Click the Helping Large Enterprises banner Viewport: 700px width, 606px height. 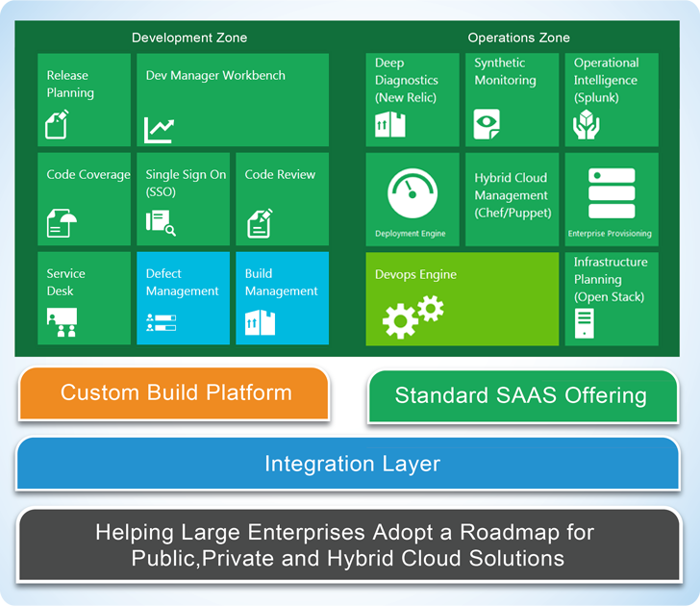[x=350, y=544]
